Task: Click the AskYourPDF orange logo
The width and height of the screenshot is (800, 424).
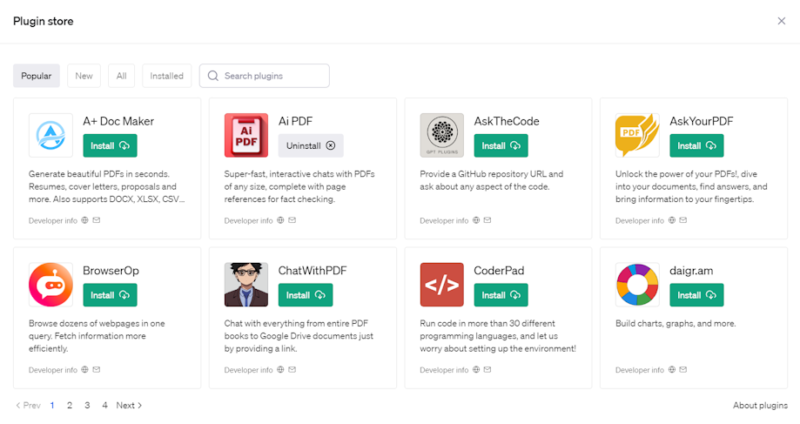Action: click(x=637, y=135)
